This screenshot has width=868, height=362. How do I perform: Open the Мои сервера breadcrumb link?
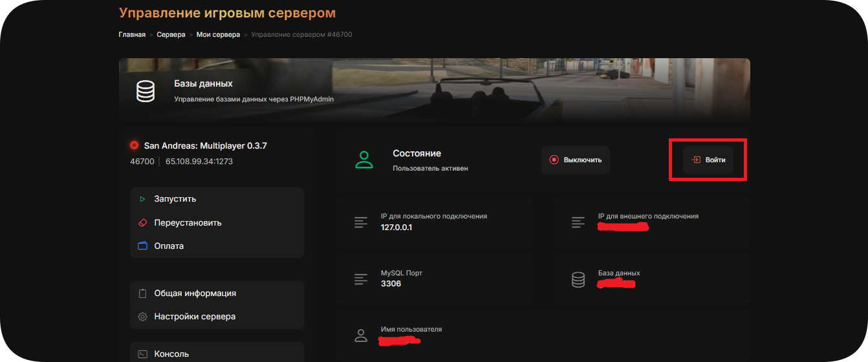click(218, 34)
